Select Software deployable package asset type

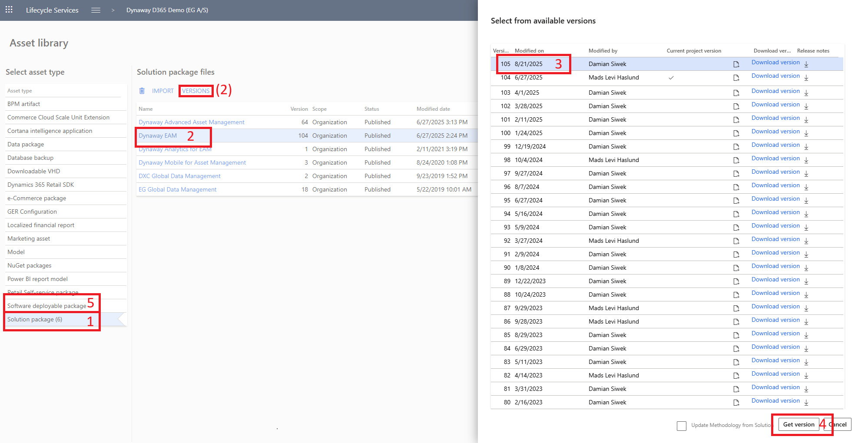46,306
